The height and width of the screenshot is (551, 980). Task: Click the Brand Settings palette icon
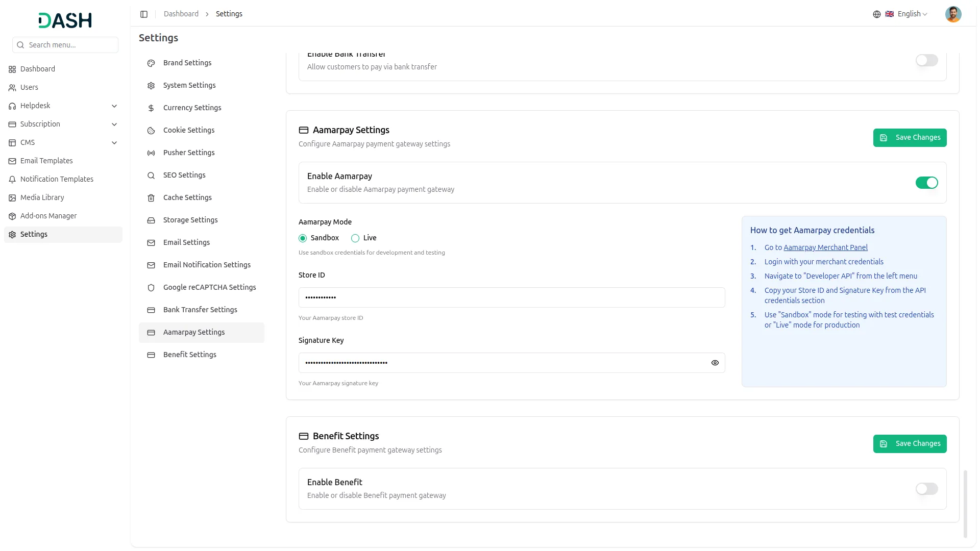tap(151, 63)
